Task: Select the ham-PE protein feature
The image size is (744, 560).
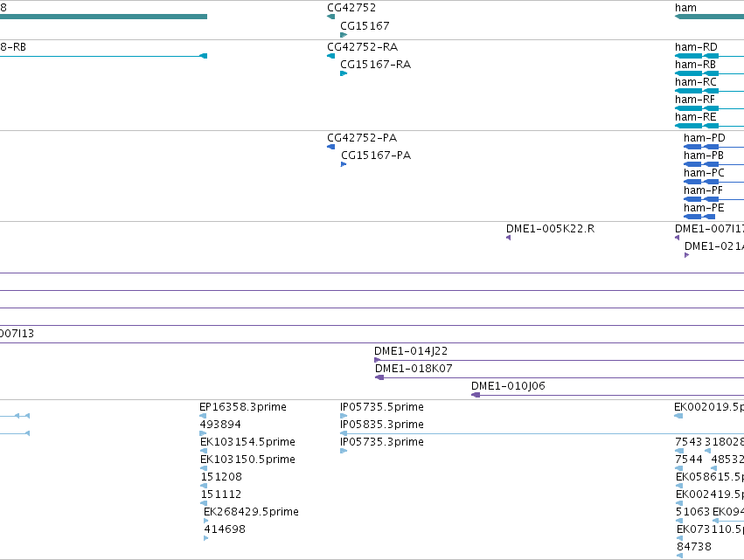Action: click(x=699, y=217)
